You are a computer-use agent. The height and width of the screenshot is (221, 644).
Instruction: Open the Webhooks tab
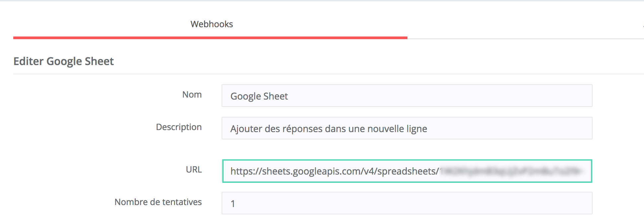[x=212, y=24]
